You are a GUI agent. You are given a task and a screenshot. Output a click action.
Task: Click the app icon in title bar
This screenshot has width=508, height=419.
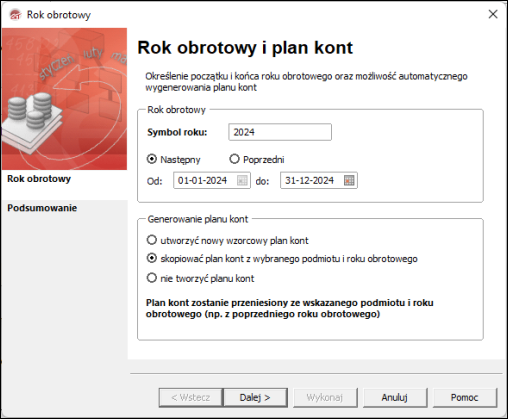tap(15, 15)
